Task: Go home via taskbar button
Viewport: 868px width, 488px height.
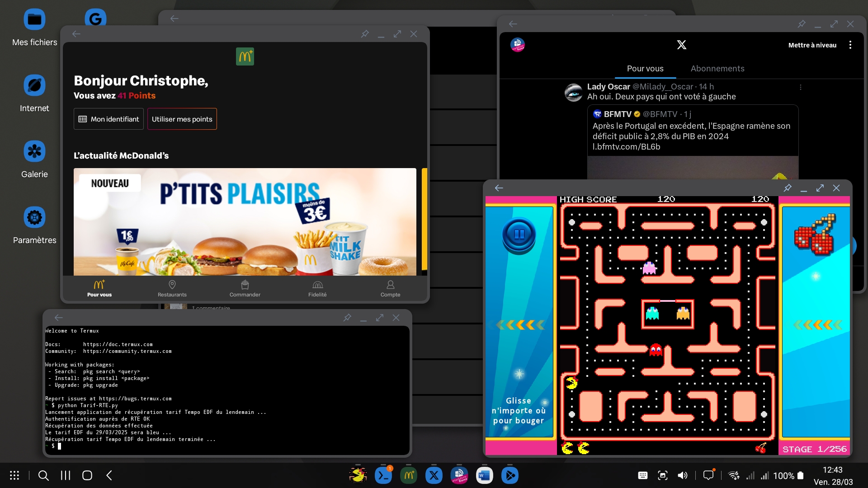Action: pyautogui.click(x=87, y=475)
